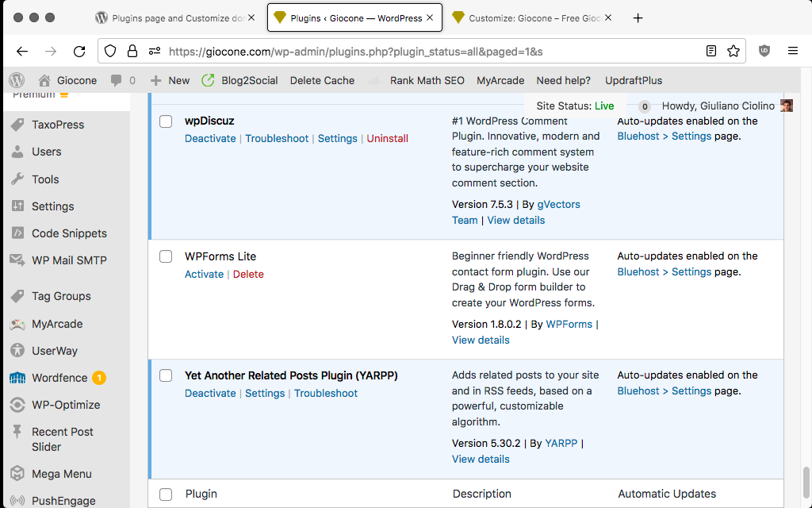Open YARPP Troubleshoot link
Viewport: 812px width, 508px height.
point(326,394)
